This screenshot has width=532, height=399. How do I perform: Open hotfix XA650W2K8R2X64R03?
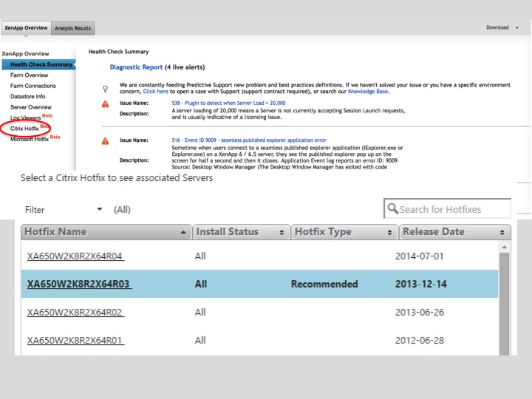[x=79, y=284]
